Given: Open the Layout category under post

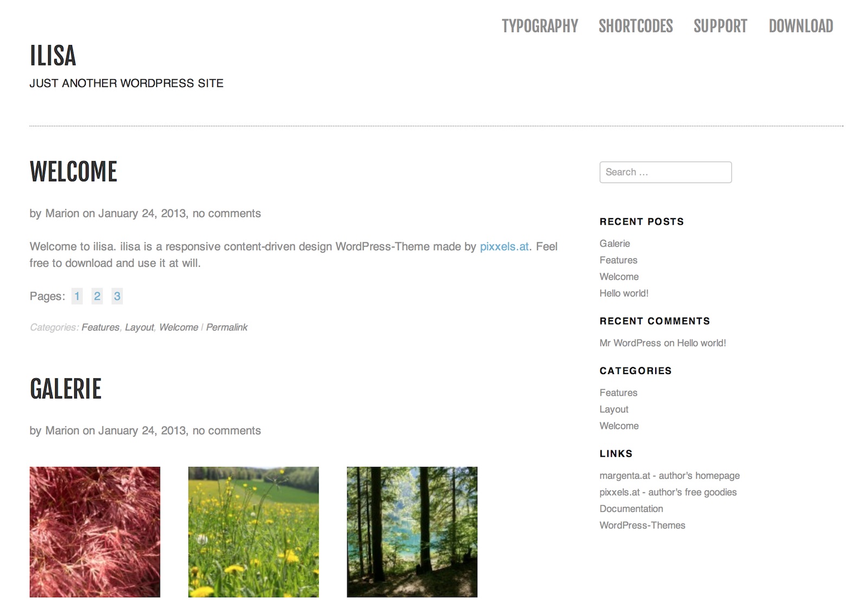Looking at the screenshot, I should pyautogui.click(x=139, y=327).
